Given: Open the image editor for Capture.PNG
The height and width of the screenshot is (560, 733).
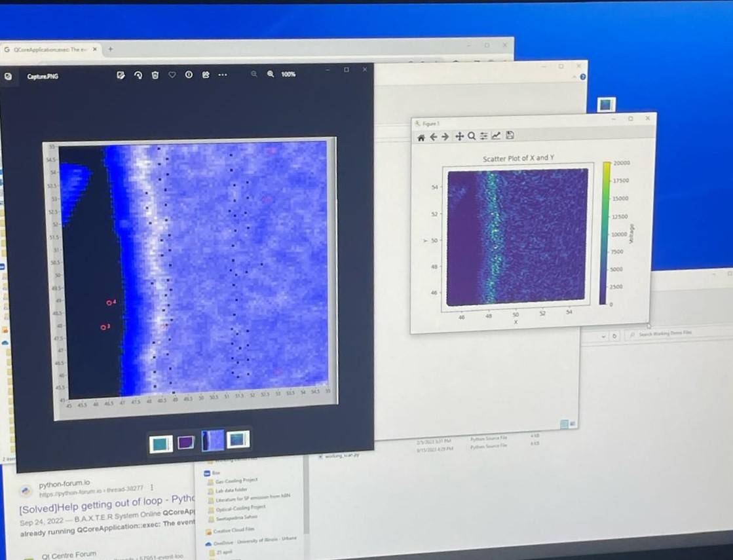Looking at the screenshot, I should click(121, 75).
